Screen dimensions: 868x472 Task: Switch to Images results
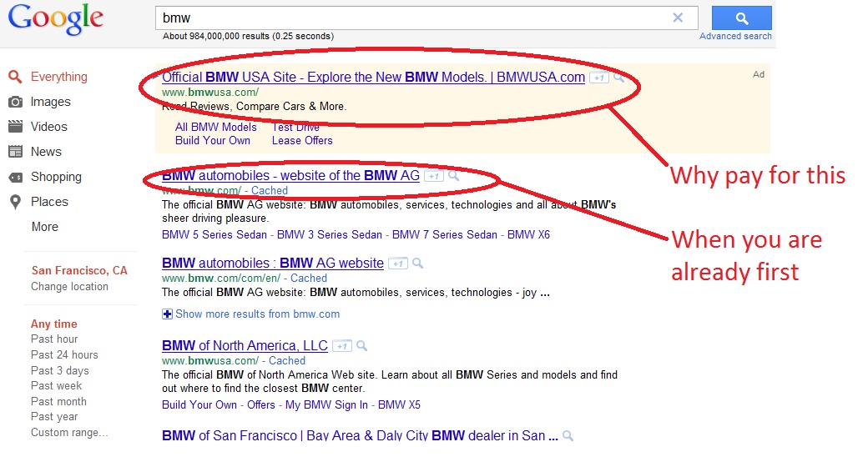click(50, 102)
